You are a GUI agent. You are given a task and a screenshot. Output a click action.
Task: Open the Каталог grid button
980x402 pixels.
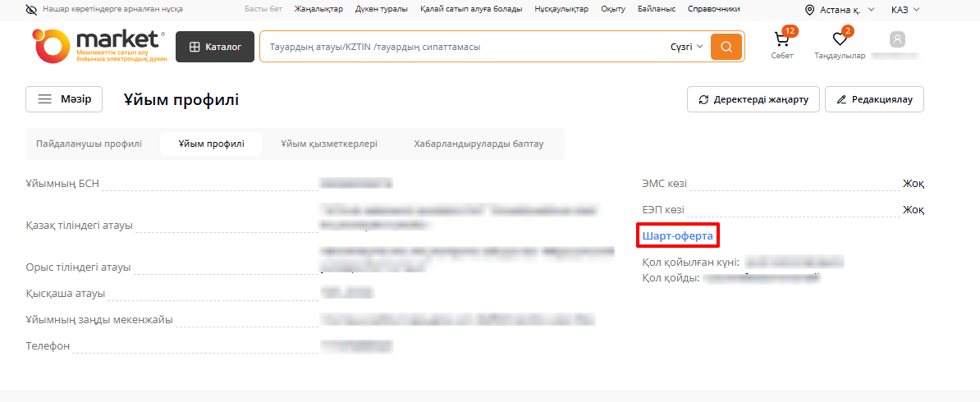[215, 47]
